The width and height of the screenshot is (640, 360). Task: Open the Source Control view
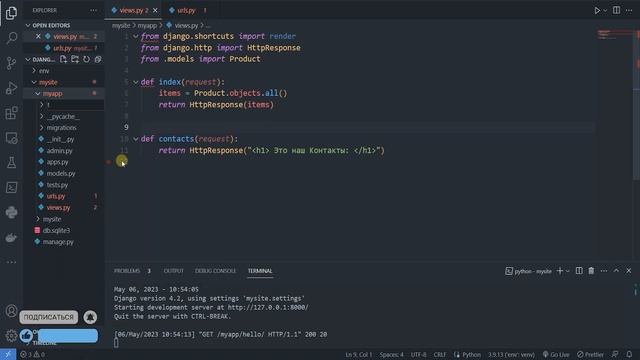(11, 63)
